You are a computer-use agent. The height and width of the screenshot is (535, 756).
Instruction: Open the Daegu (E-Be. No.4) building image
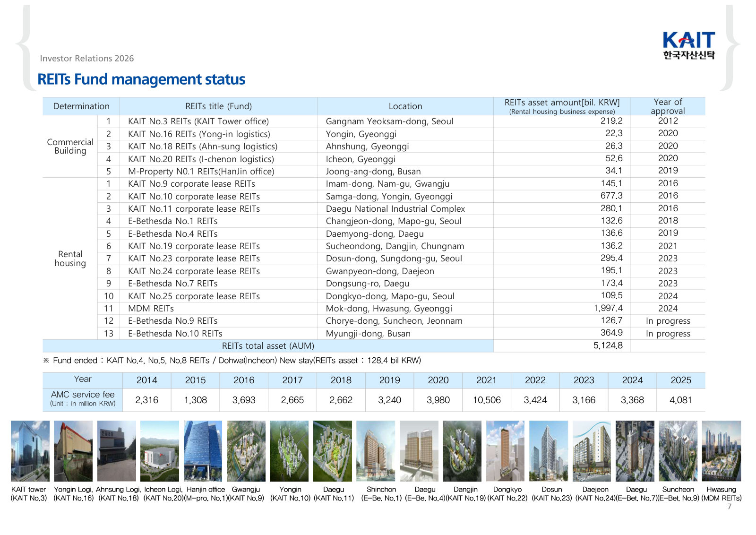[419, 451]
